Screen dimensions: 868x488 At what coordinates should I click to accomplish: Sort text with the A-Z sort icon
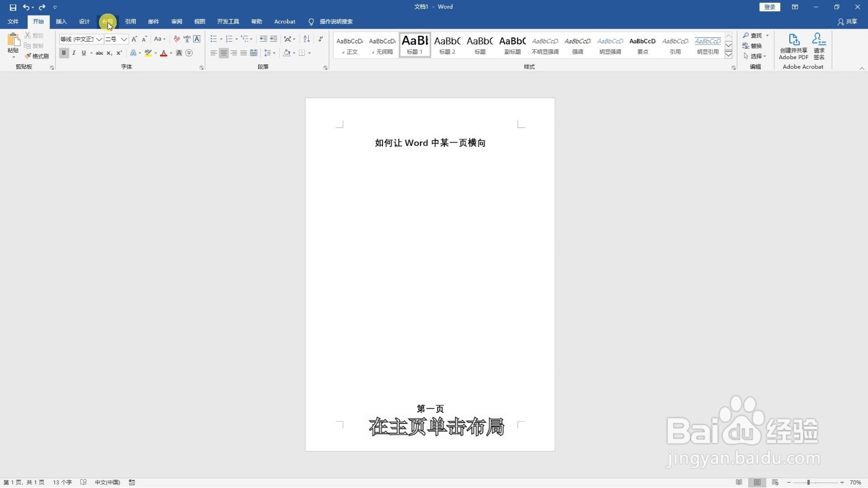coord(307,39)
